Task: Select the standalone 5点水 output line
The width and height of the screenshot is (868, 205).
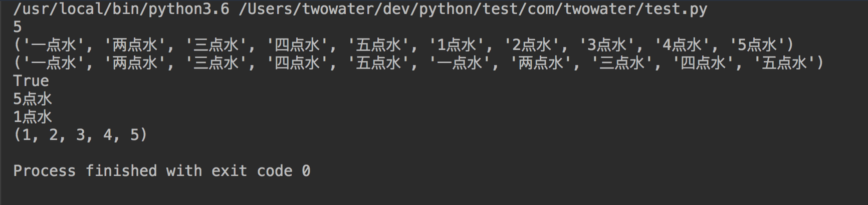Action: click(33, 98)
